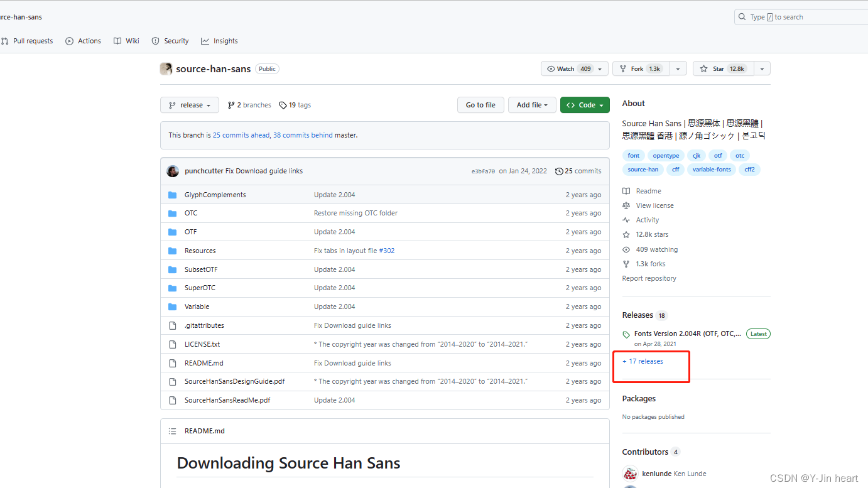Screen dimensions: 868x488
Task: Open the Watch notifications dropdown
Action: click(x=574, y=68)
